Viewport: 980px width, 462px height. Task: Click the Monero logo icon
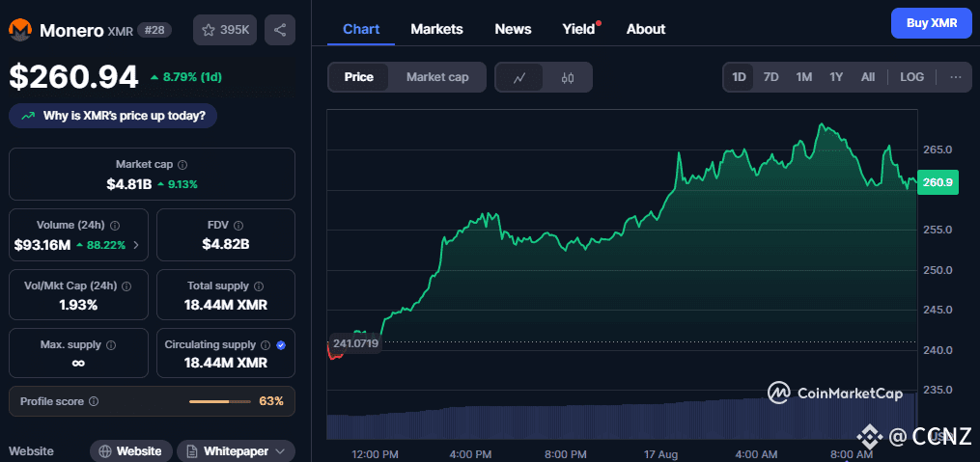pyautogui.click(x=20, y=30)
